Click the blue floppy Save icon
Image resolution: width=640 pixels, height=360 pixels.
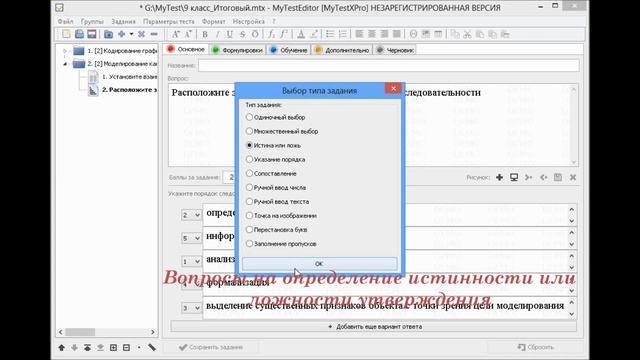pyautogui.click(x=79, y=34)
